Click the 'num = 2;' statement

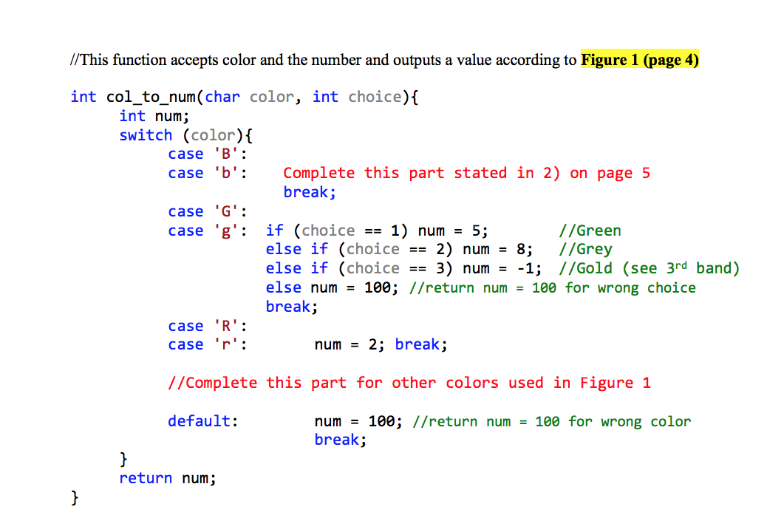[x=350, y=345]
